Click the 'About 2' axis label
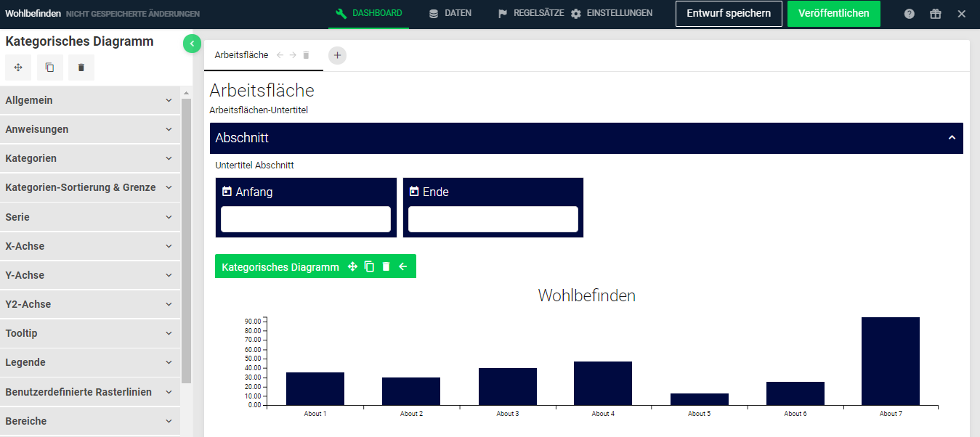Viewport: 980px width, 437px height. pos(411,414)
